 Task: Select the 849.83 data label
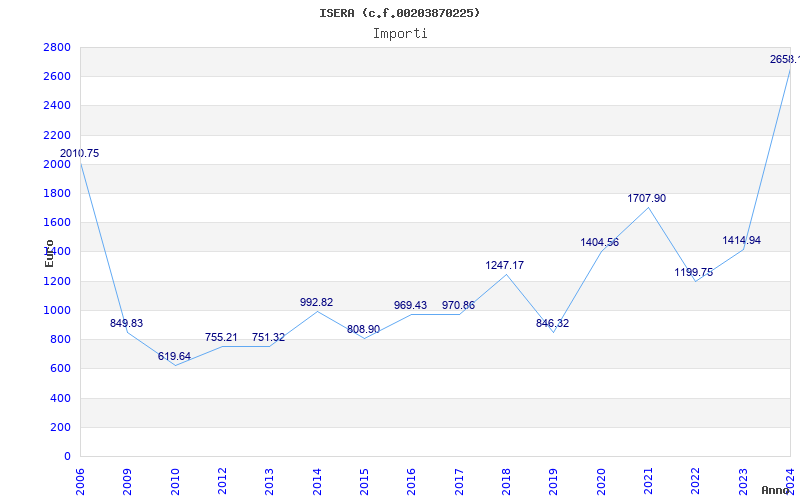(x=127, y=323)
